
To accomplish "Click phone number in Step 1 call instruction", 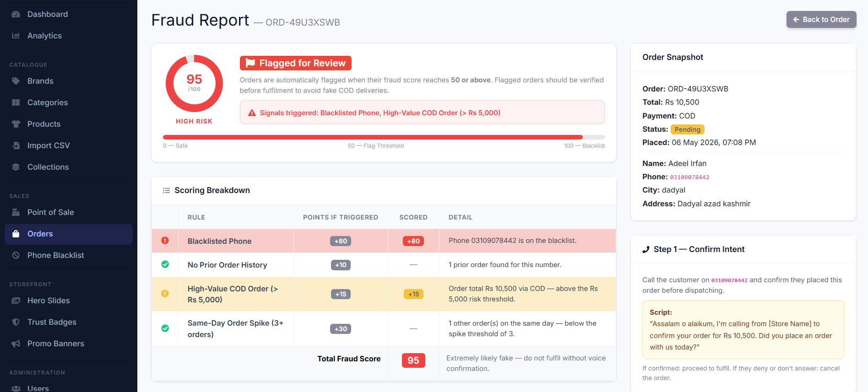I will pos(729,280).
